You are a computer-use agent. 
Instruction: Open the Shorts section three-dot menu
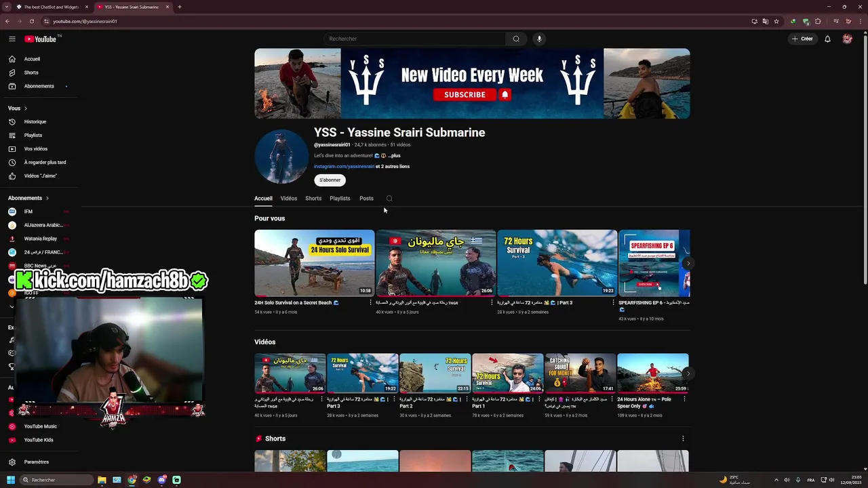[683, 439]
